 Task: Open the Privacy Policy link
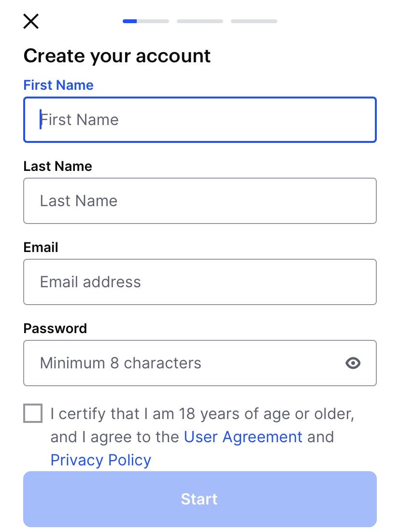pyautogui.click(x=101, y=460)
